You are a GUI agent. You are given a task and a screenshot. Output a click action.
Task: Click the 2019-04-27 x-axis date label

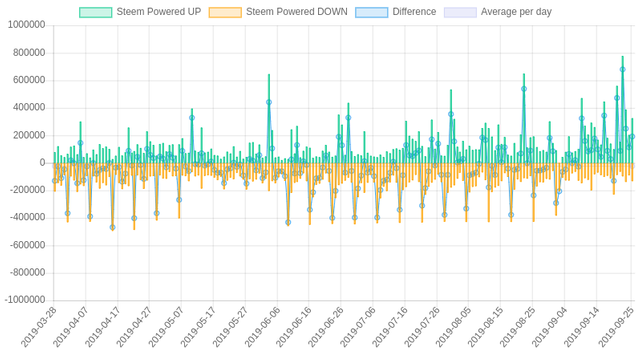pyautogui.click(x=134, y=327)
